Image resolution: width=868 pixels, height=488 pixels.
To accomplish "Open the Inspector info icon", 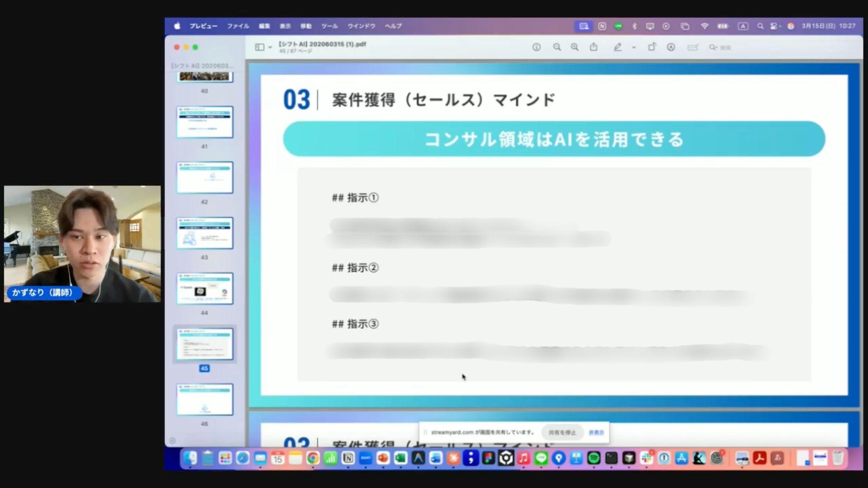I will coord(536,47).
